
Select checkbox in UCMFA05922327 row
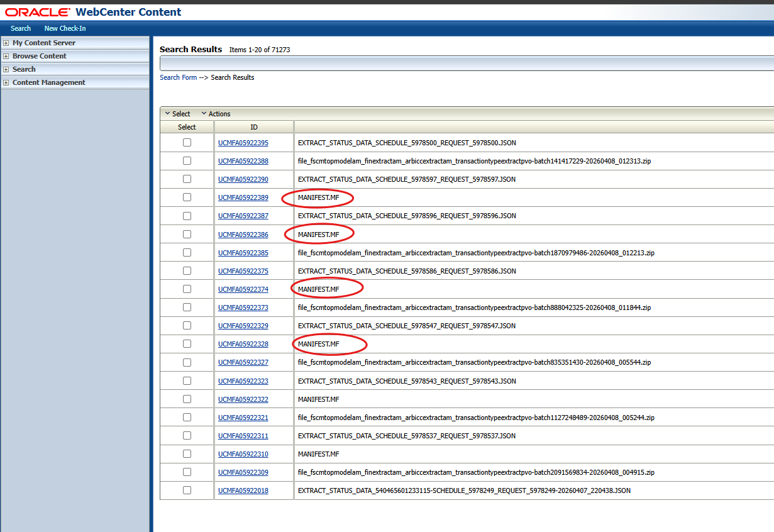pos(187,362)
